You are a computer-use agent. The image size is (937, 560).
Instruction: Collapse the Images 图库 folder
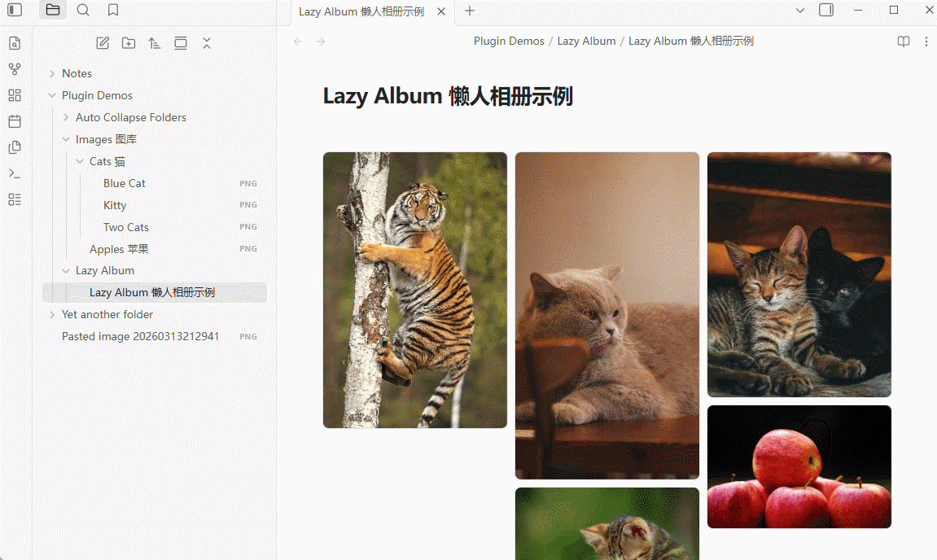(66, 139)
